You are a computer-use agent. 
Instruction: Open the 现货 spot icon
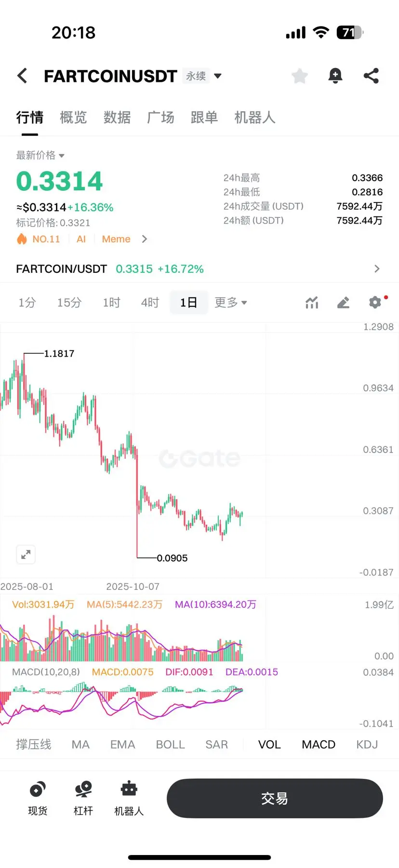(x=38, y=798)
